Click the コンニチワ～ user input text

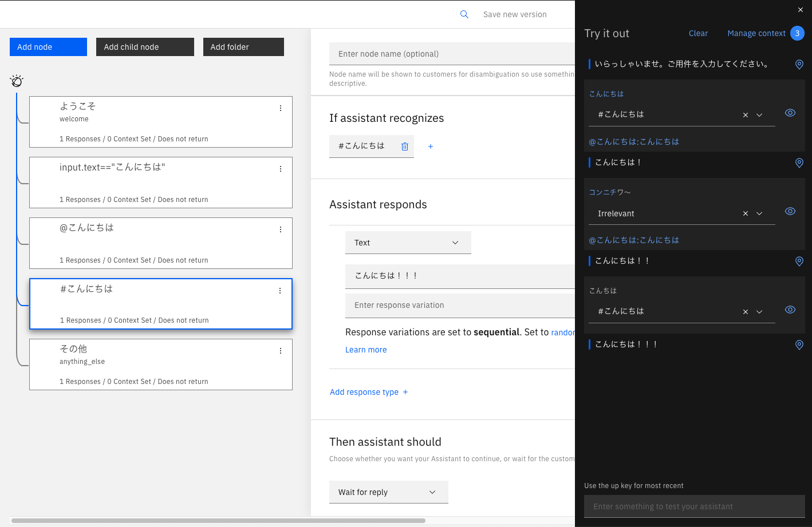point(610,192)
